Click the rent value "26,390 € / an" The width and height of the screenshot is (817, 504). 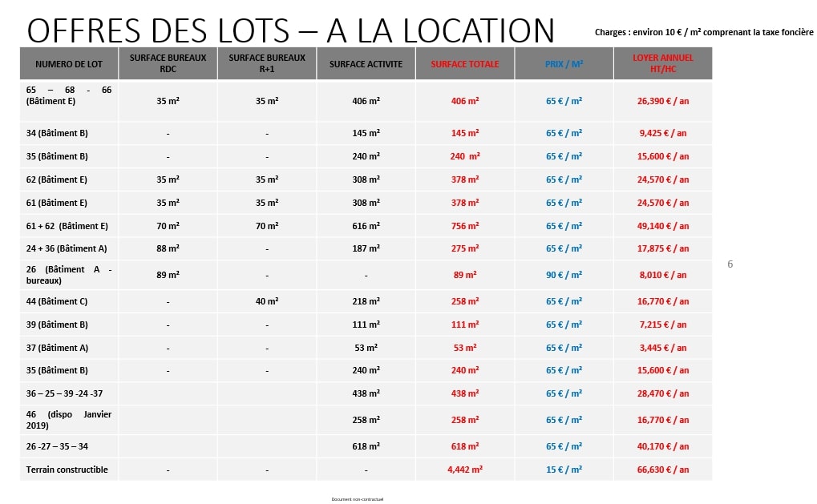pos(663,101)
